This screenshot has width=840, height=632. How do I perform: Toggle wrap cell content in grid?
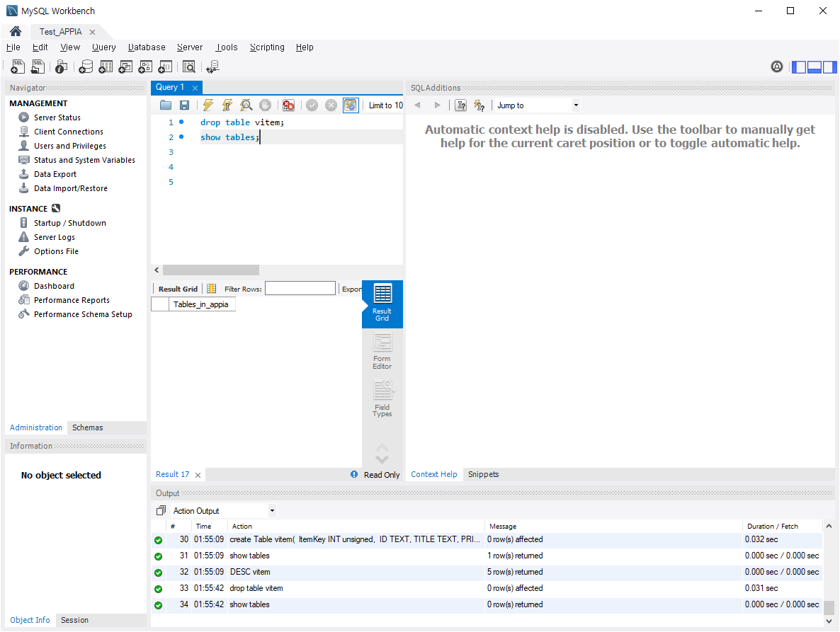point(212,289)
